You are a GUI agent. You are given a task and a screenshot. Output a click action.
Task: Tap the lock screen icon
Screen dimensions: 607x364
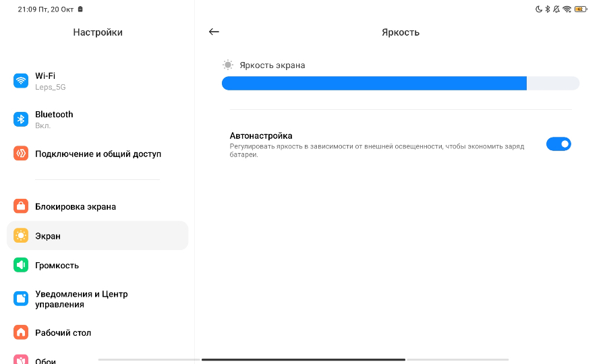[x=21, y=206]
